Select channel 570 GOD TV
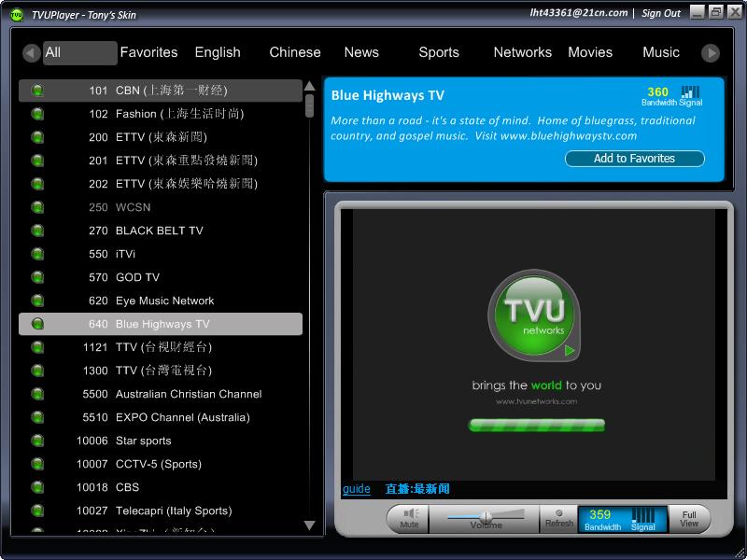This screenshot has width=747, height=560. [161, 277]
